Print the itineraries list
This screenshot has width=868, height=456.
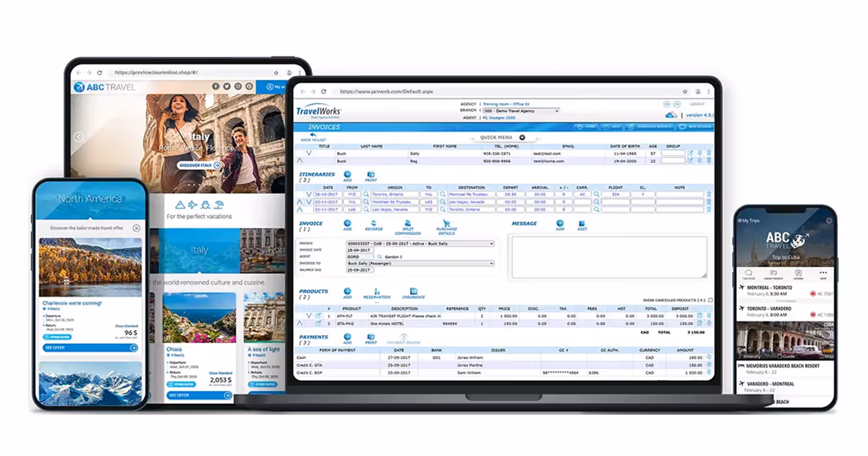coord(371,176)
